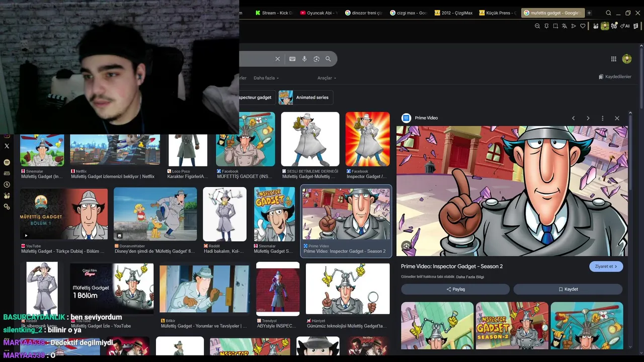Go to next image in preview panel
The height and width of the screenshot is (362, 644).
[x=588, y=118]
